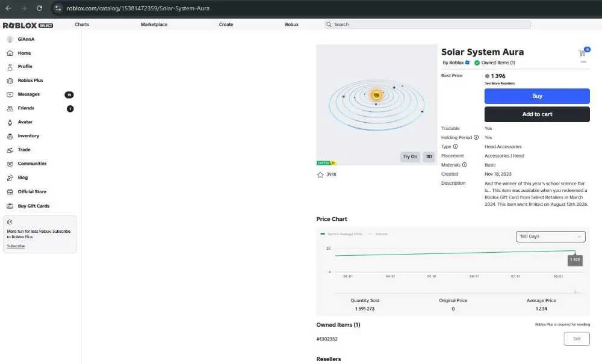Toggle the 3D view button
602x364 pixels.
point(429,156)
